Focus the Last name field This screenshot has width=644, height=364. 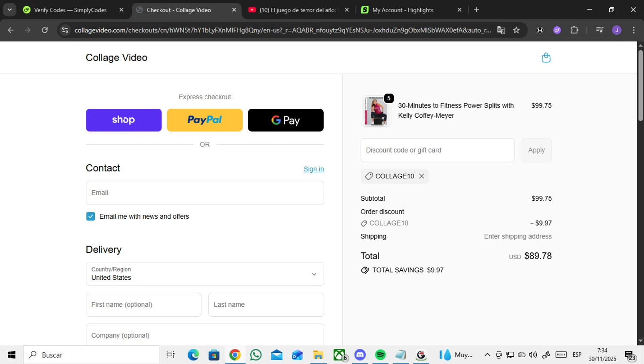pos(266,305)
